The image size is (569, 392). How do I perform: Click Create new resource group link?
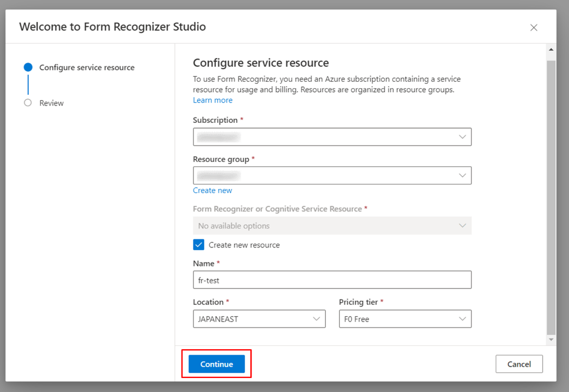pyautogui.click(x=212, y=191)
